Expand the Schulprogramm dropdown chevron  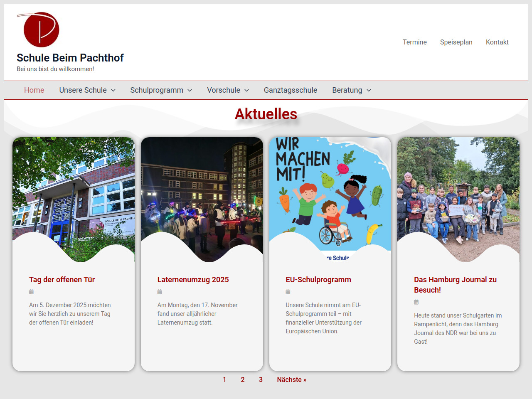[x=190, y=91]
